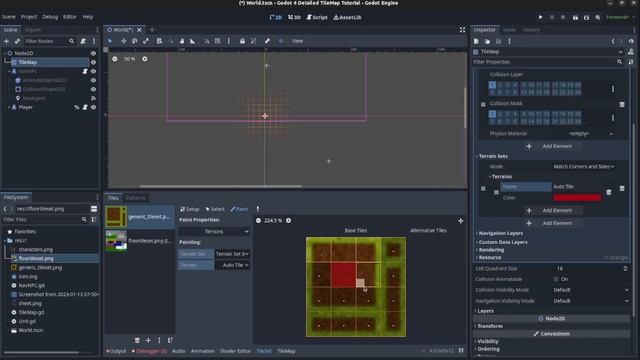640x360 pixels.
Task: Run the project with Play button
Action: tap(540, 17)
